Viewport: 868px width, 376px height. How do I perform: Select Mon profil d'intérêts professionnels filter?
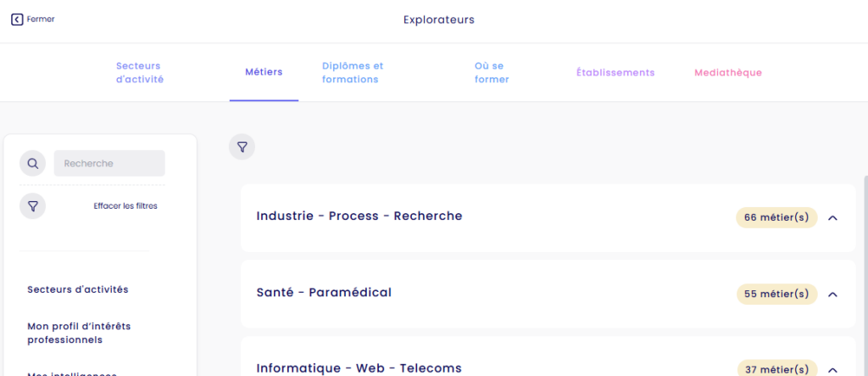tap(79, 333)
